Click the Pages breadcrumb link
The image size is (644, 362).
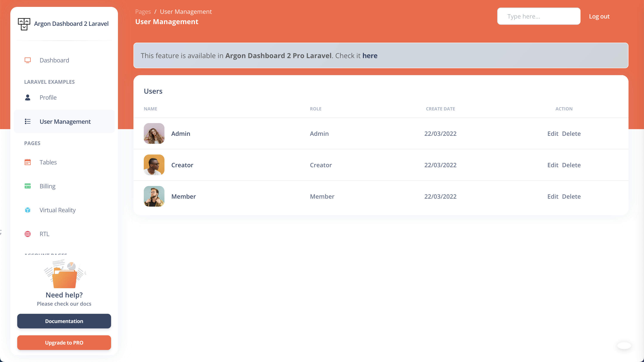[x=143, y=12]
